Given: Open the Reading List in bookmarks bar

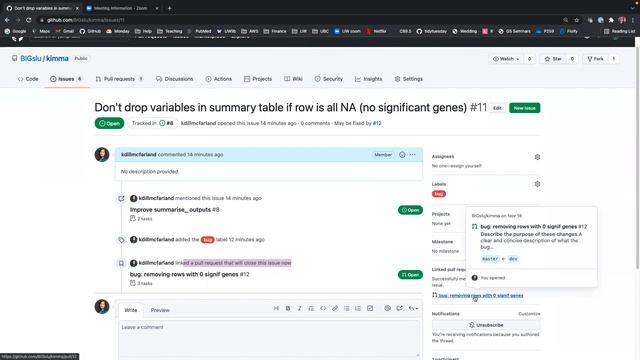Looking at the screenshot, I should (619, 31).
